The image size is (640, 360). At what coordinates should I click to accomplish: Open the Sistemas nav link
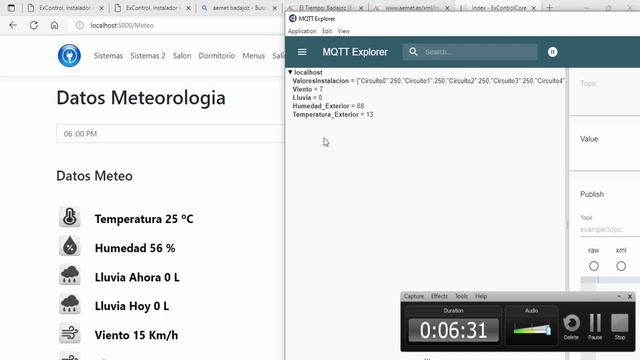pos(108,56)
